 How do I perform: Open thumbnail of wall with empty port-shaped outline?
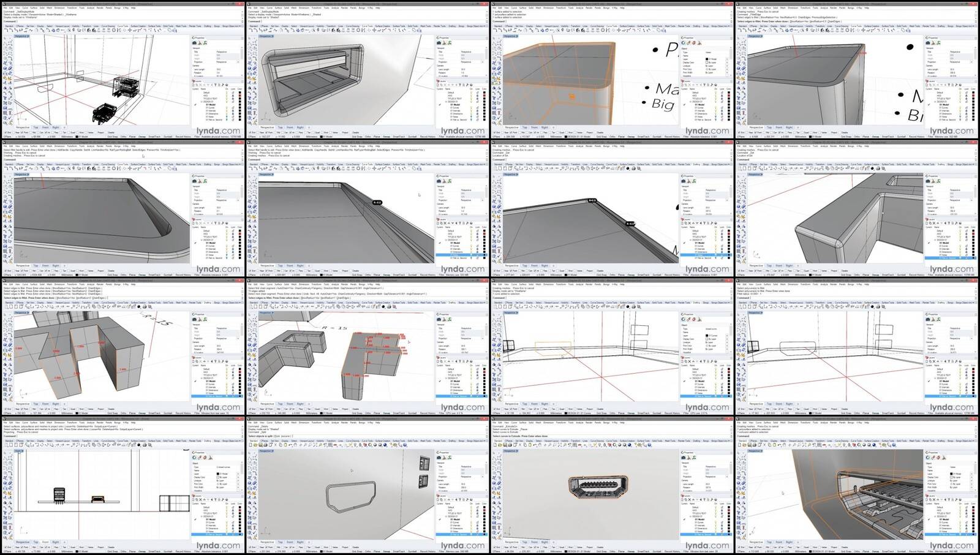pyautogui.click(x=367, y=486)
